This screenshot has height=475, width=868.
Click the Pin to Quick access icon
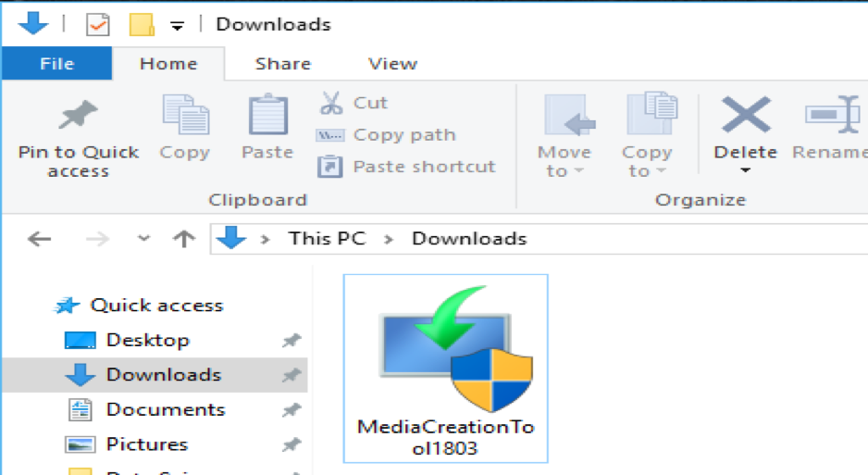[78, 117]
